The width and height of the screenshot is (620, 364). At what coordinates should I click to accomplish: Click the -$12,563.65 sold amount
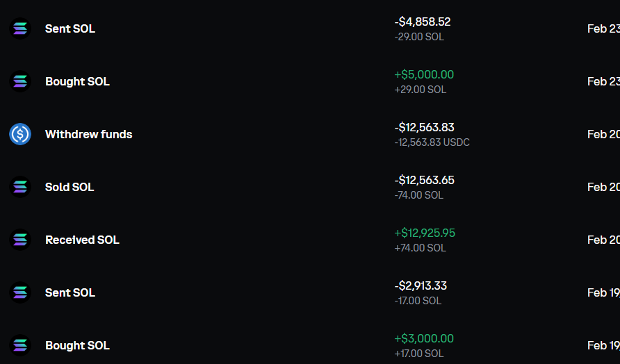[424, 180]
